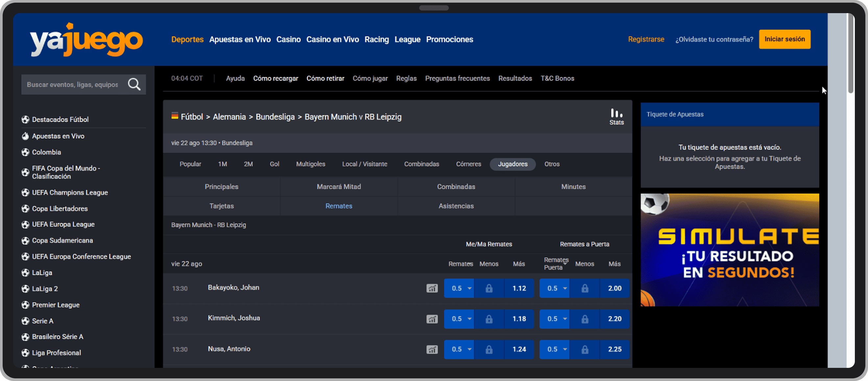Open the Tarjetas sub-tab
Image resolution: width=868 pixels, height=381 pixels.
221,206
